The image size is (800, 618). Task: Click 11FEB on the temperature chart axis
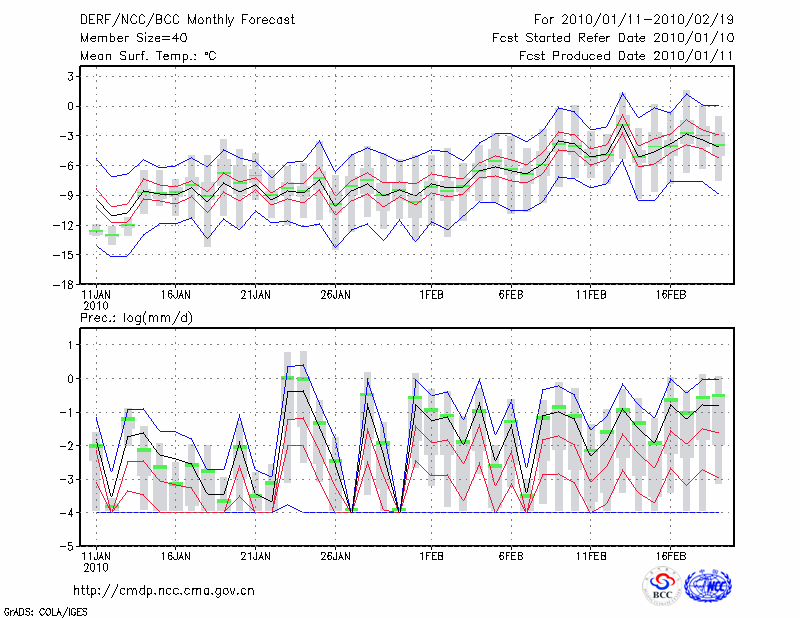pos(591,295)
